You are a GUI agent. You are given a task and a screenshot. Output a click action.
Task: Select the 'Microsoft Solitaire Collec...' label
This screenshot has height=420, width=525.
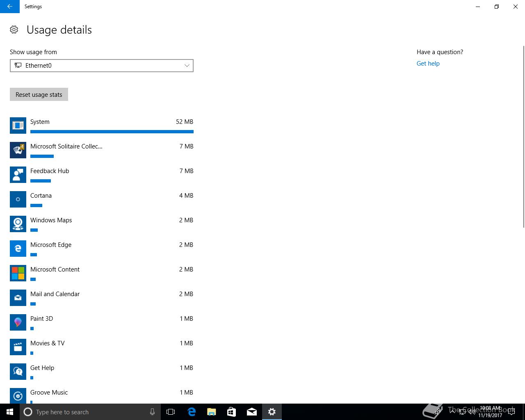[66, 146]
